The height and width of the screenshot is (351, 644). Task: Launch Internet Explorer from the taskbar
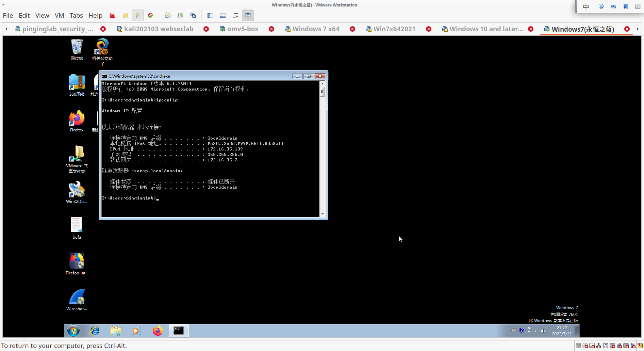pyautogui.click(x=95, y=331)
